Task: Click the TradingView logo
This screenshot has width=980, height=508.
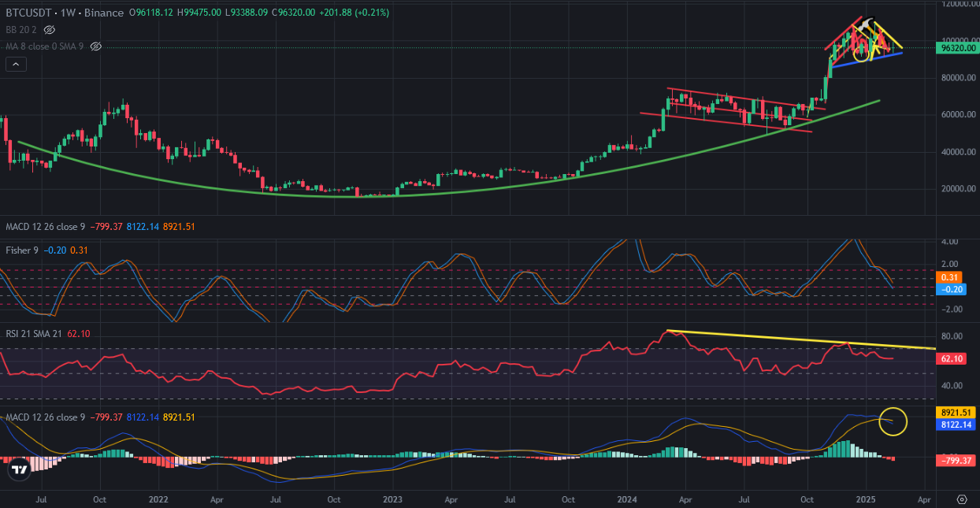Action: pyautogui.click(x=20, y=470)
